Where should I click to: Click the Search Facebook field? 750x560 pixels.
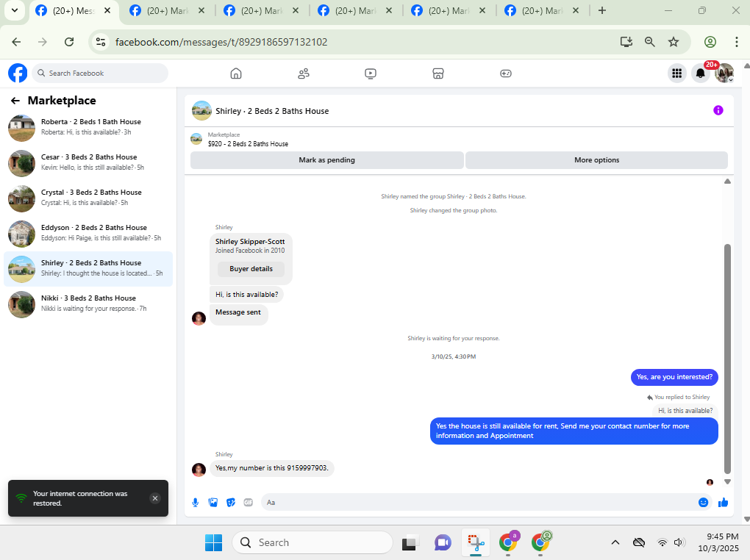point(101,73)
